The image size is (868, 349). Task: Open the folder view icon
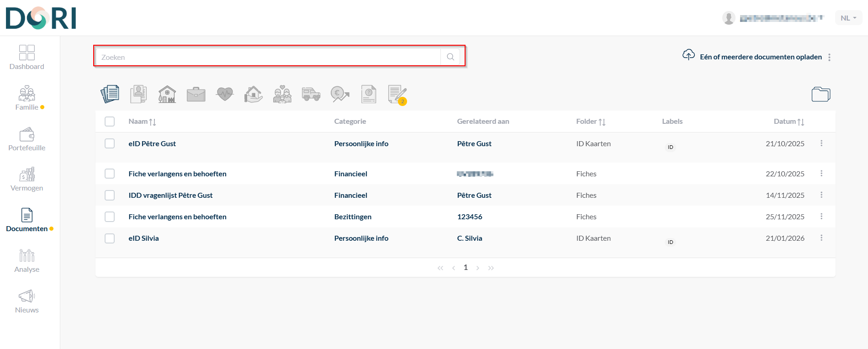pyautogui.click(x=820, y=94)
